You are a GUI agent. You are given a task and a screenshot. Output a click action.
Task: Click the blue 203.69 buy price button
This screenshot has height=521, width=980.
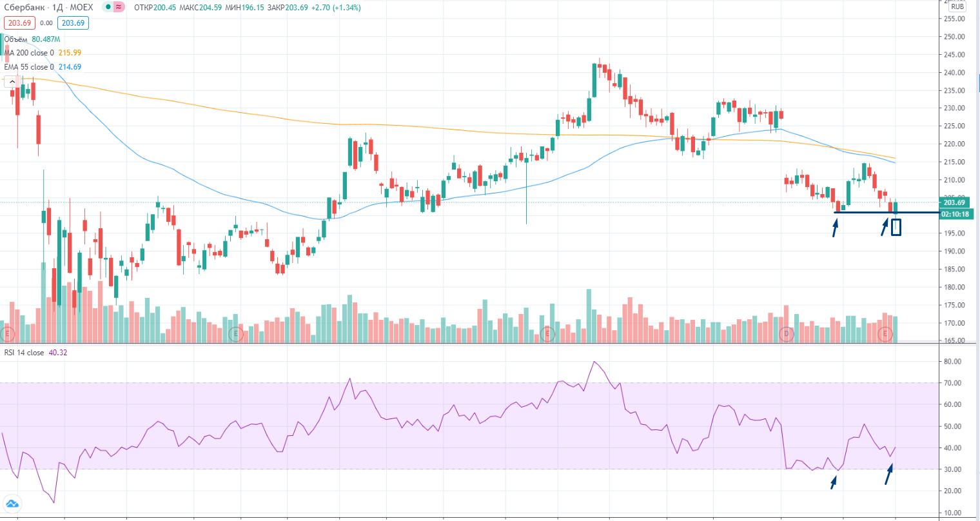[x=72, y=23]
